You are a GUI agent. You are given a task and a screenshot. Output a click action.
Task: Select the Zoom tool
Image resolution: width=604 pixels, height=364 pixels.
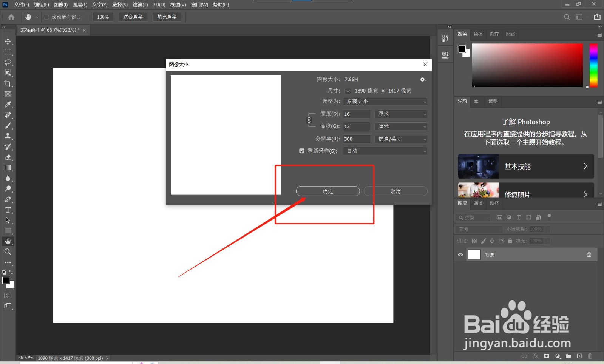tap(8, 252)
